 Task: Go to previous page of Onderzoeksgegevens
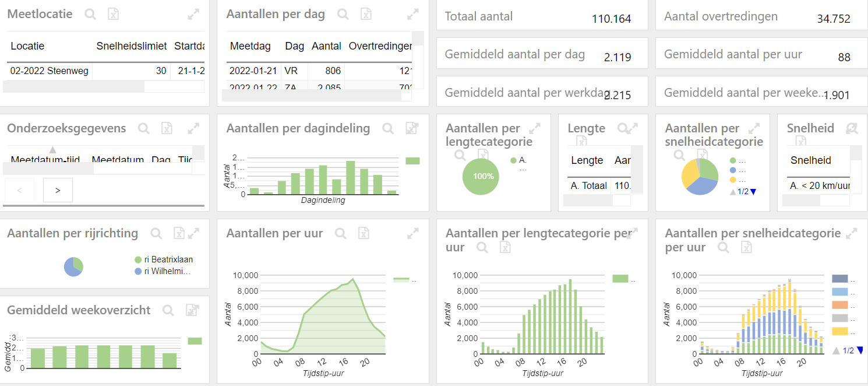(x=19, y=190)
